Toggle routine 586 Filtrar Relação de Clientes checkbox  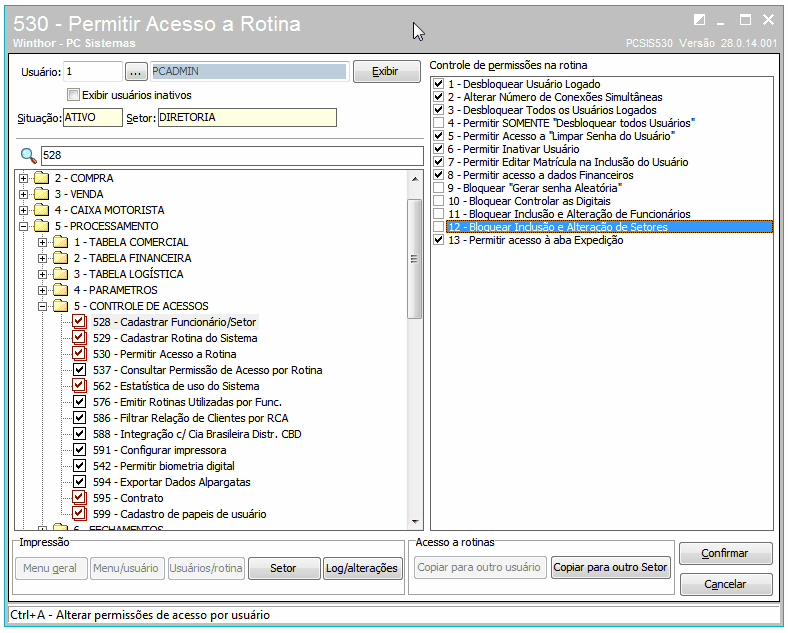[x=79, y=418]
